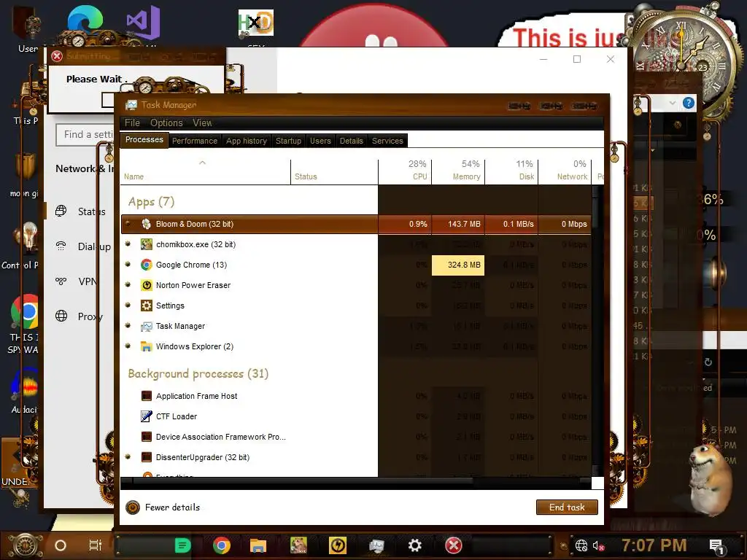The image size is (747, 560).
Task: Sort processes by CPU column
Action: 405,171
